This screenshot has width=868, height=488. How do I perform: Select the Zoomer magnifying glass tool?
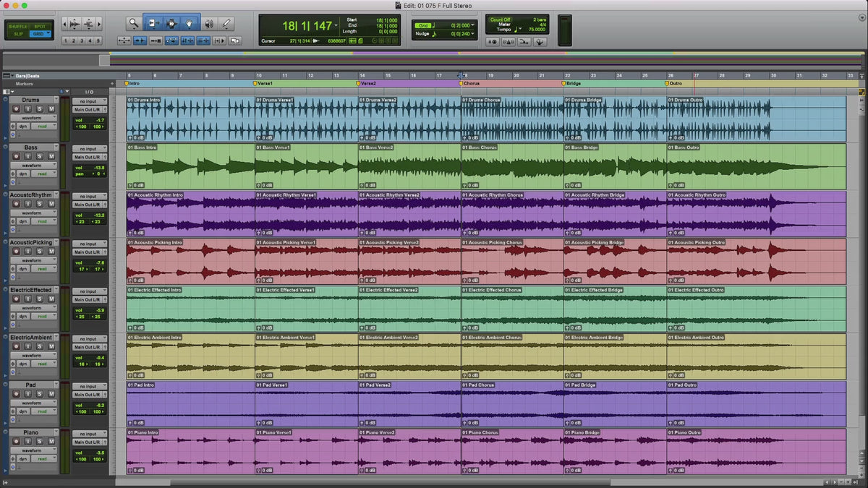click(134, 24)
